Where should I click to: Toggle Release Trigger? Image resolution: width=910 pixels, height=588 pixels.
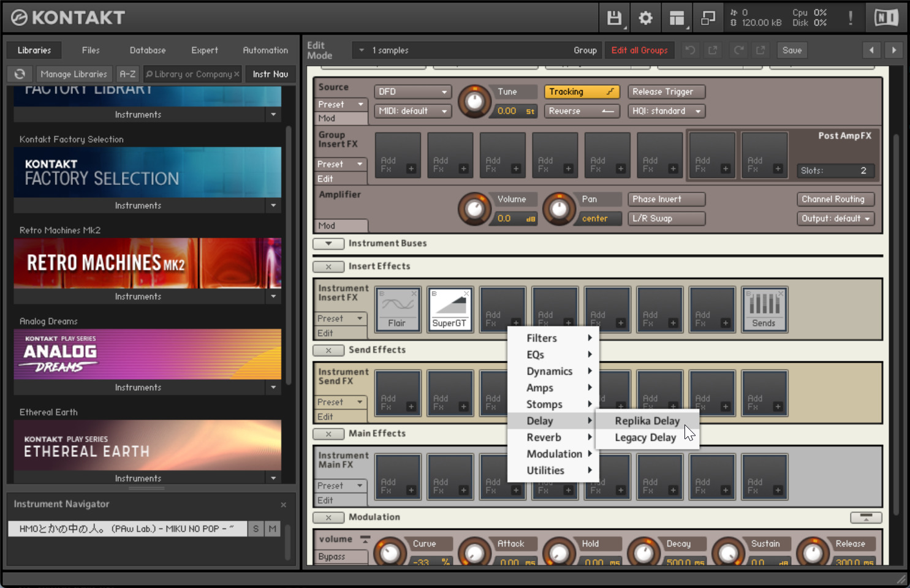pyautogui.click(x=666, y=92)
